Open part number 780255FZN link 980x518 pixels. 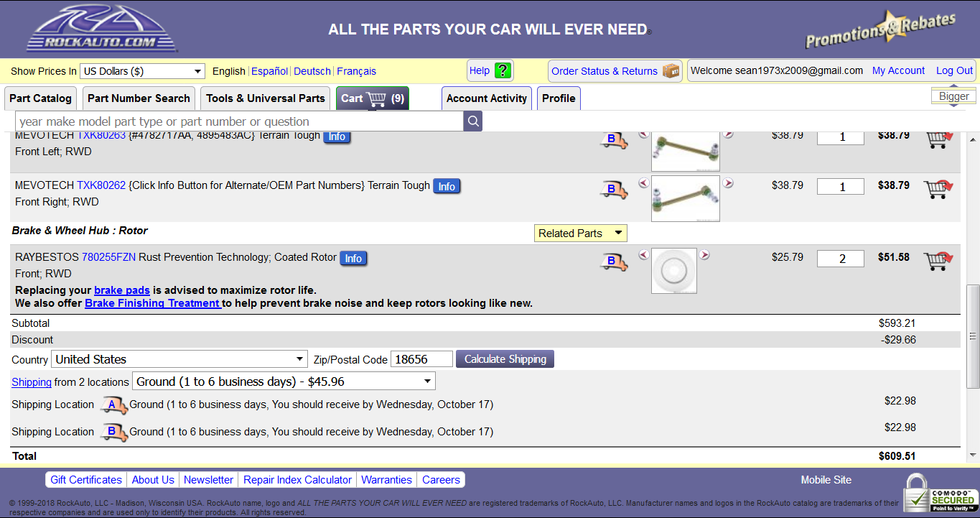(109, 257)
